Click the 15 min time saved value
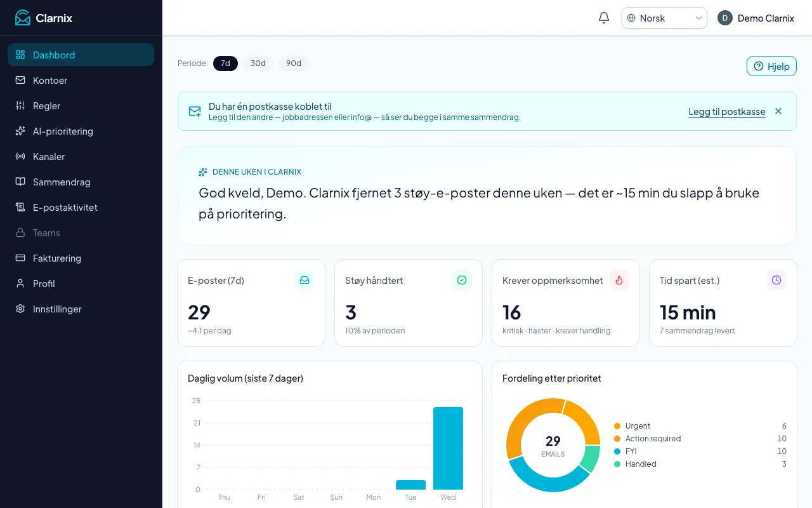 pyautogui.click(x=688, y=312)
